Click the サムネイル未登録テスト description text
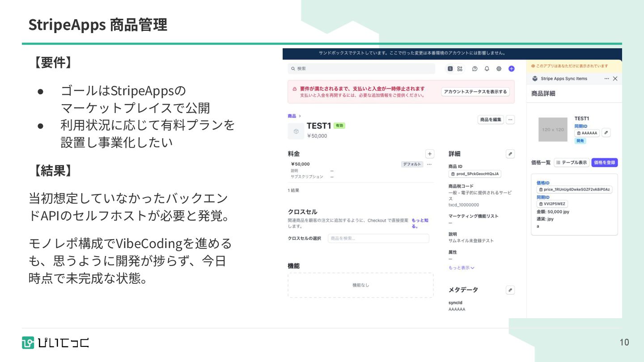This screenshot has width=644, height=362. [x=471, y=241]
